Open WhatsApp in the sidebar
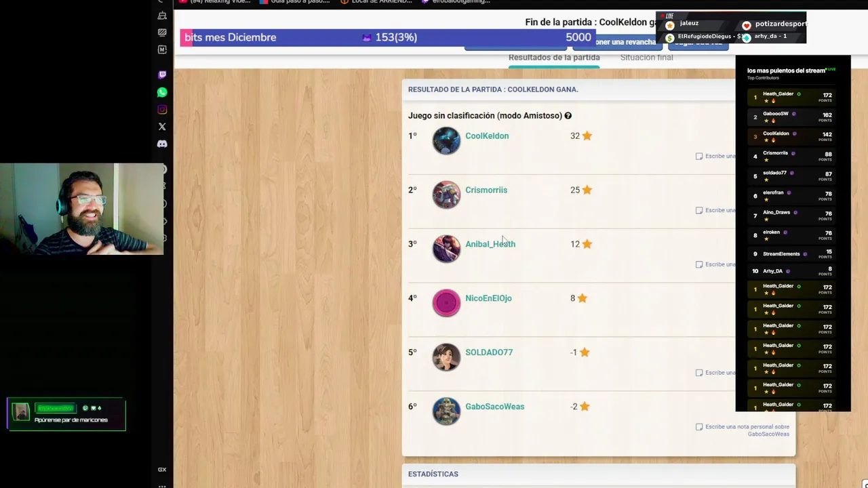 [162, 92]
